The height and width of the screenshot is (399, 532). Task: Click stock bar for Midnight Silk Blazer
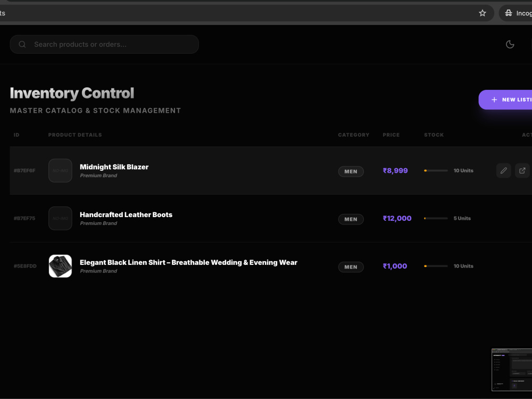point(436,171)
